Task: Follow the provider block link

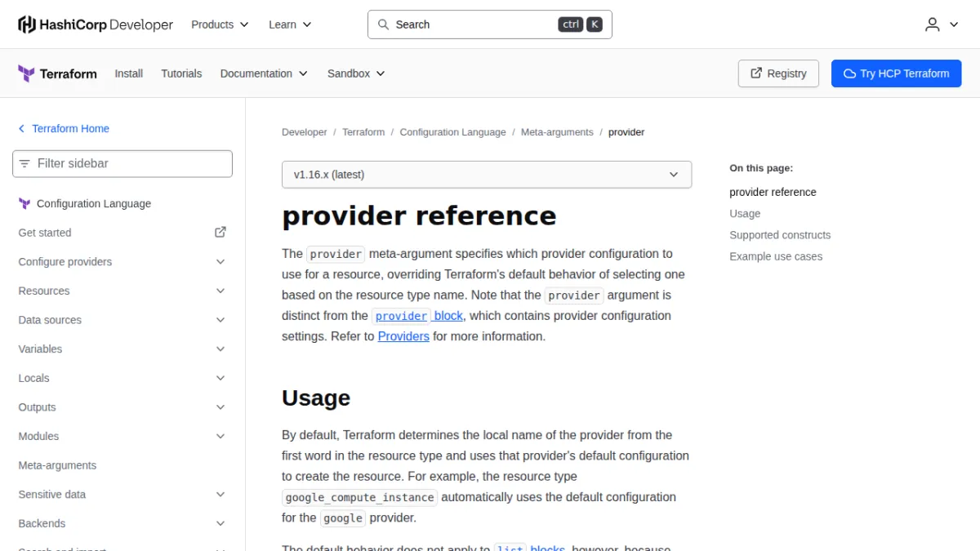Action: click(417, 316)
